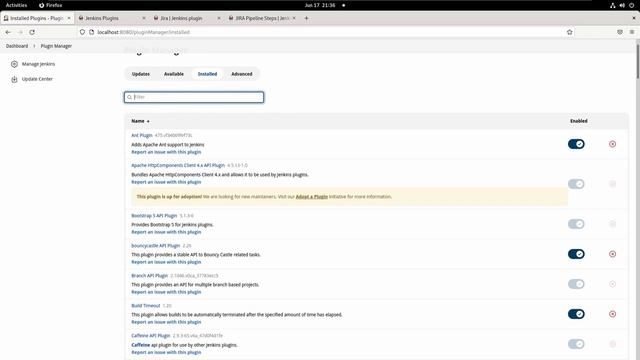Report an issue with Ant Plugin
This screenshot has height=360, width=640.
pyautogui.click(x=166, y=152)
